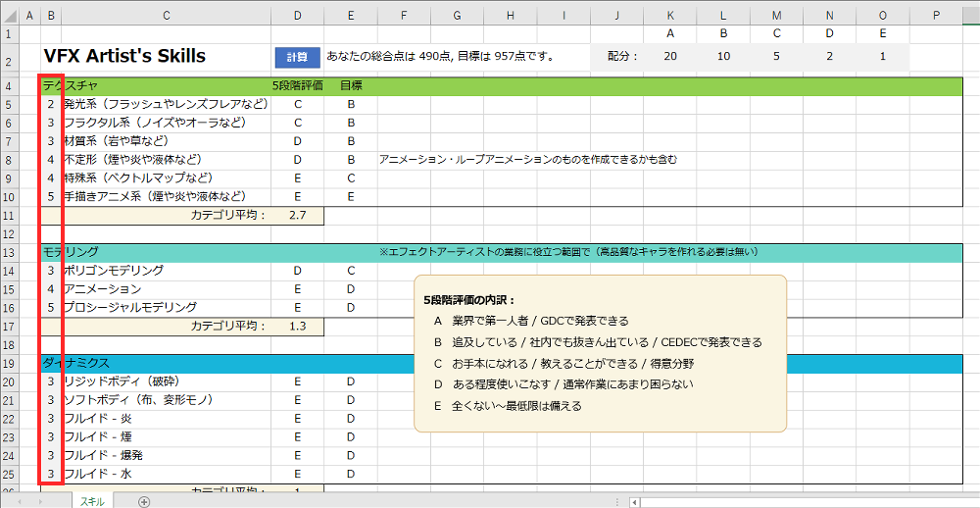Screen dimensions: 980x508
Task: Select the フルイド - 炎 row label
Action: click(98, 419)
